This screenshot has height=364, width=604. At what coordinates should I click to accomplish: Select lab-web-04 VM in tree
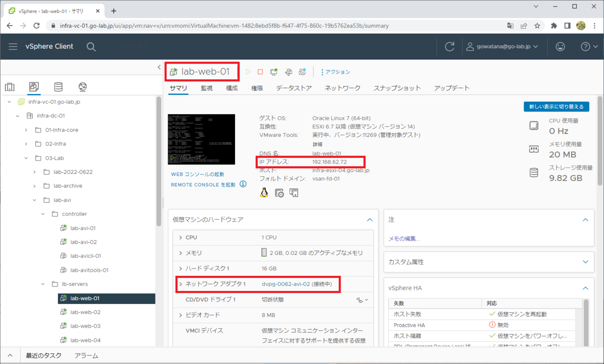pyautogui.click(x=85, y=340)
